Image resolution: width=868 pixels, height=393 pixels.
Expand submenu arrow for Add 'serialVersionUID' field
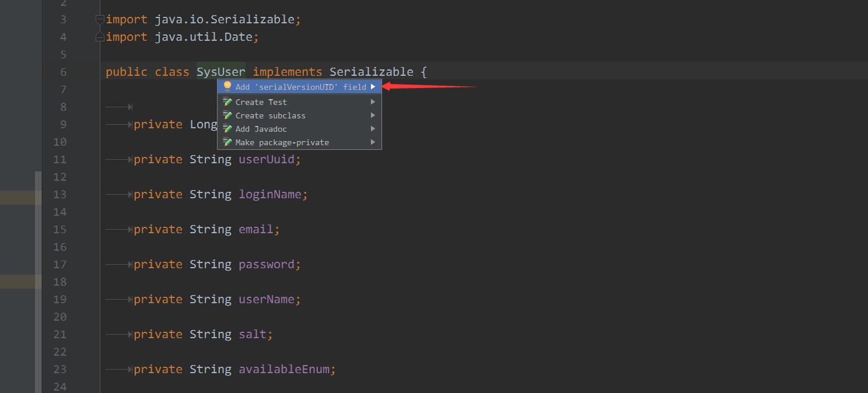coord(373,87)
